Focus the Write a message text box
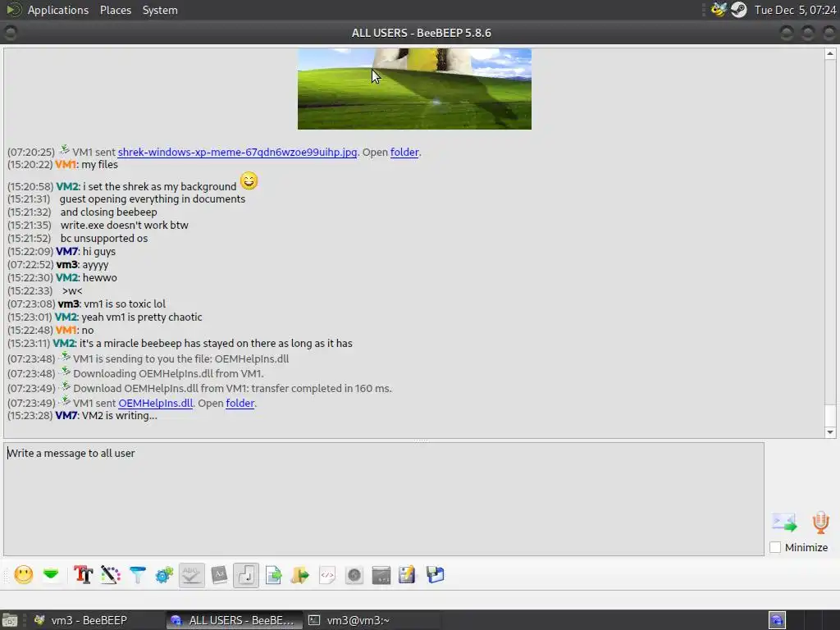 coord(384,499)
